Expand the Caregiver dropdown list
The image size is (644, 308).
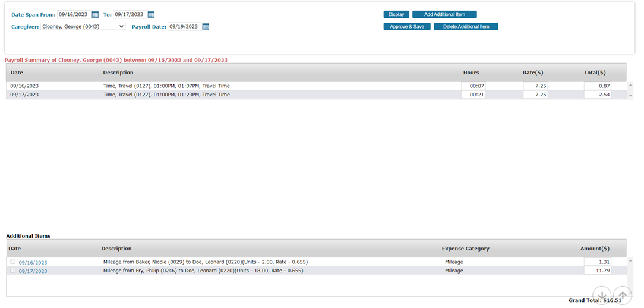[83, 27]
